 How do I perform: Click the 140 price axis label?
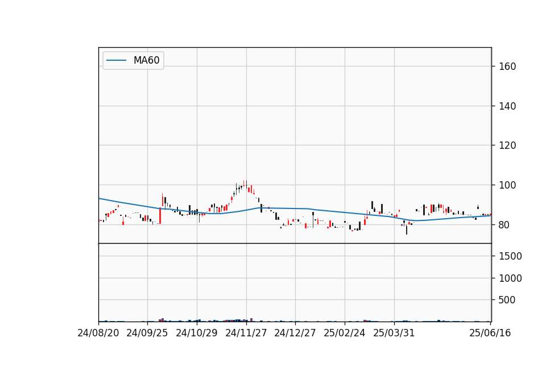click(507, 106)
